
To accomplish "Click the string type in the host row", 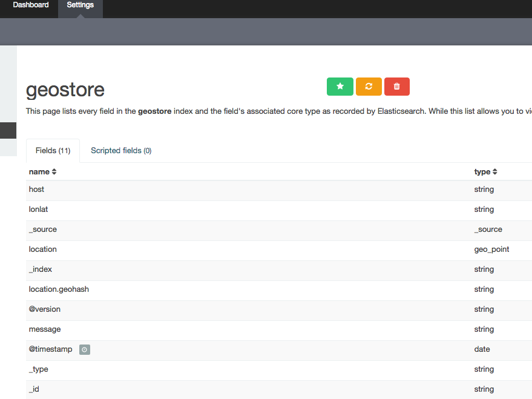I will tap(484, 190).
